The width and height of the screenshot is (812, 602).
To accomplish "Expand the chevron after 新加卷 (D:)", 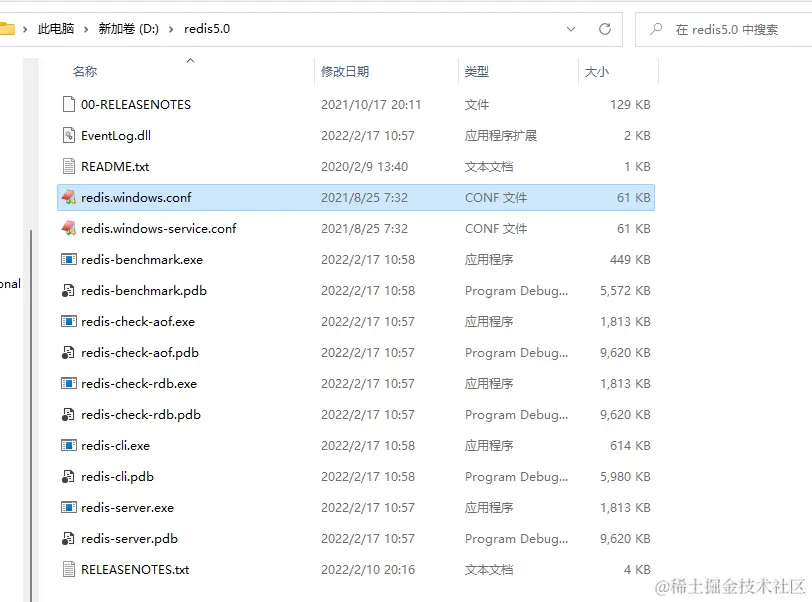I will click(171, 29).
